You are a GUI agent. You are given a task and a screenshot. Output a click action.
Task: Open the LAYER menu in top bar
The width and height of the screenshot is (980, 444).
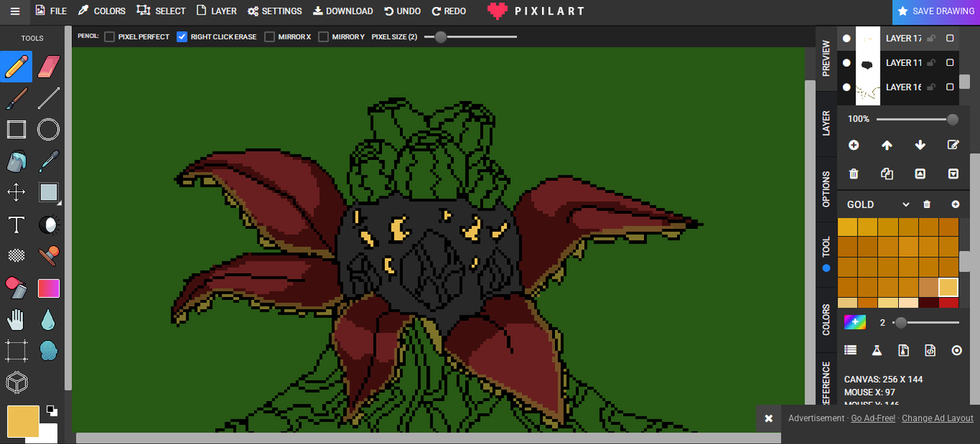tap(217, 11)
